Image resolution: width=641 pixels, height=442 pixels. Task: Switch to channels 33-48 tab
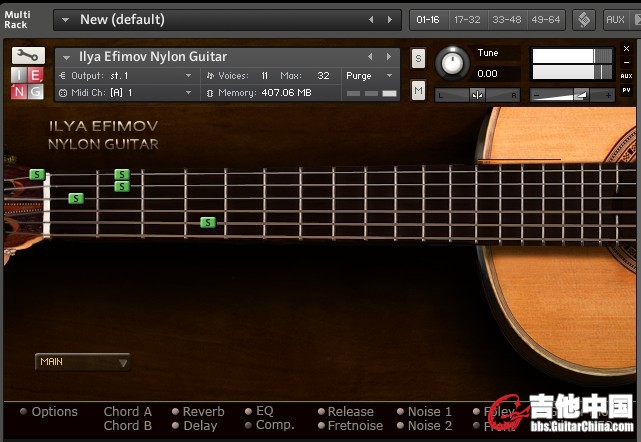point(507,20)
